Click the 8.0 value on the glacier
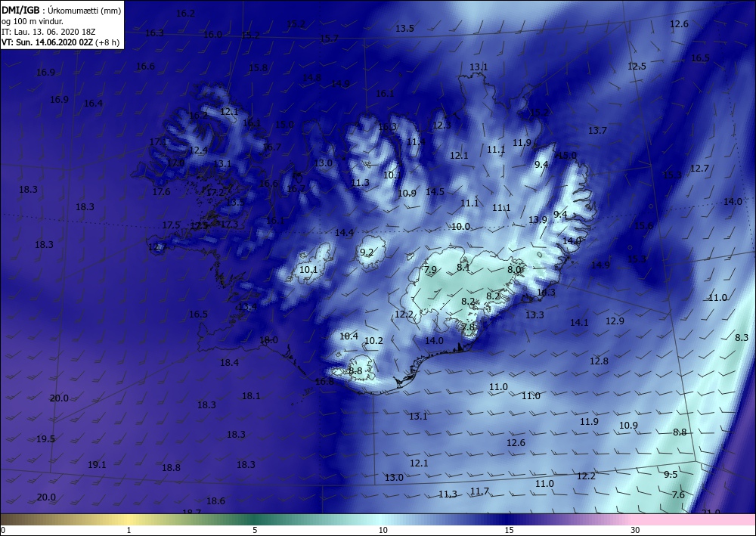Screen dimensions: 756x536 [514, 270]
